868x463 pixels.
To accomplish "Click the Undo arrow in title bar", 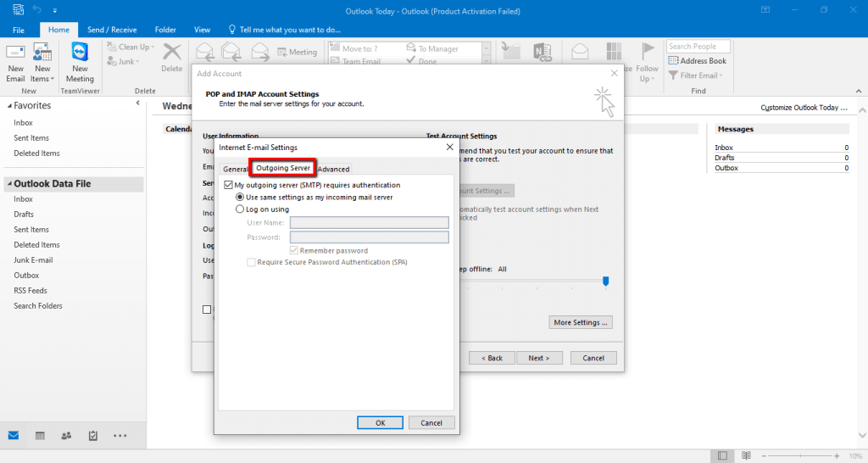I will [37, 9].
